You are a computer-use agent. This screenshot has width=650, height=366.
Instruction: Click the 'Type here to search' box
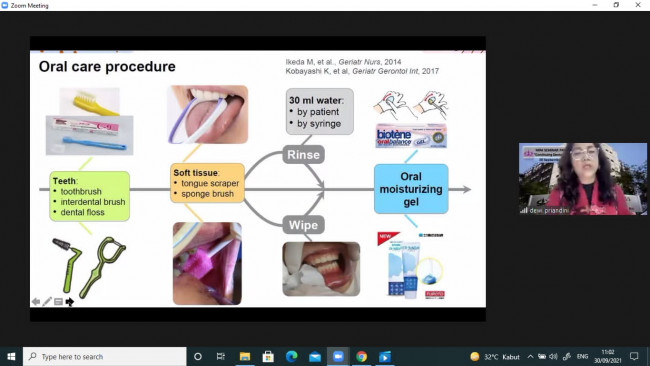(x=104, y=356)
